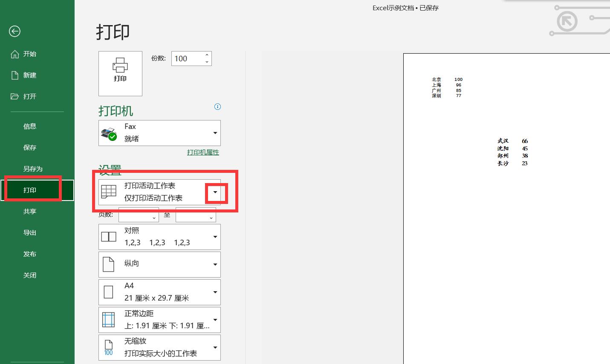Image resolution: width=610 pixels, height=364 pixels.
Task: Click the 纵向 portrait orientation page icon
Action: [109, 264]
